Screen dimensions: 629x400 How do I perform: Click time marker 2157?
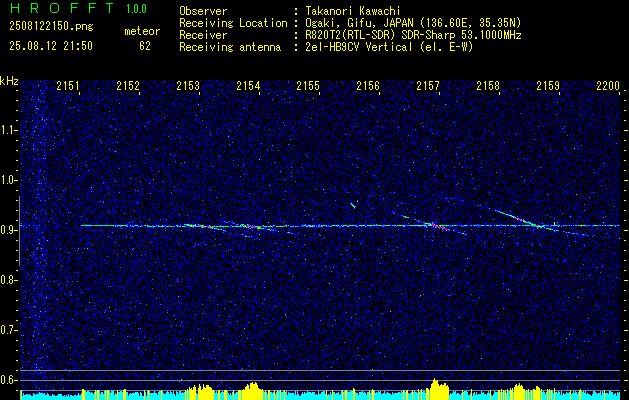(428, 85)
